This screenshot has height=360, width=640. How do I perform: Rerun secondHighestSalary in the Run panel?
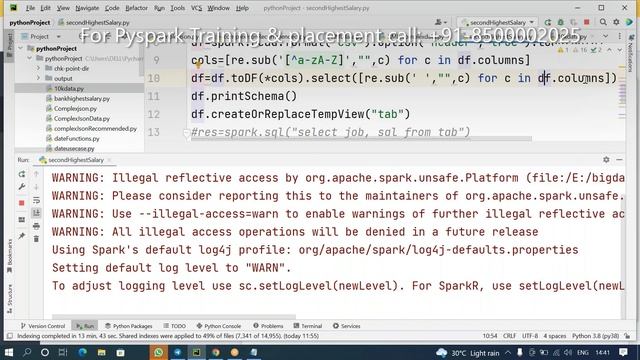coord(22,174)
